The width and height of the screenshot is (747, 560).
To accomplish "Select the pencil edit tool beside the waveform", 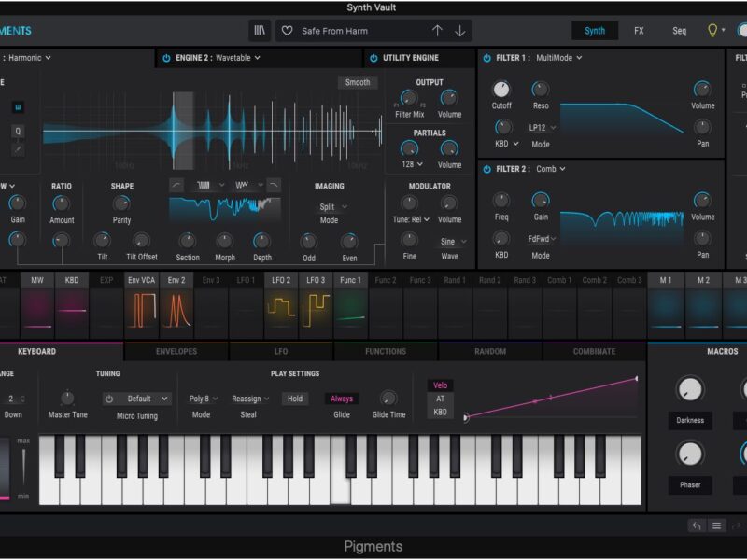I will (19, 148).
